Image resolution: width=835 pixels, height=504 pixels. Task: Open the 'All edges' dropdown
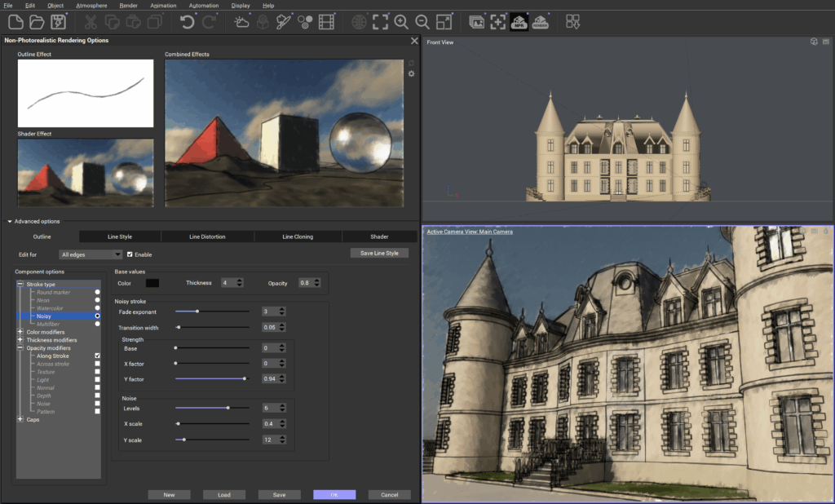(x=91, y=254)
